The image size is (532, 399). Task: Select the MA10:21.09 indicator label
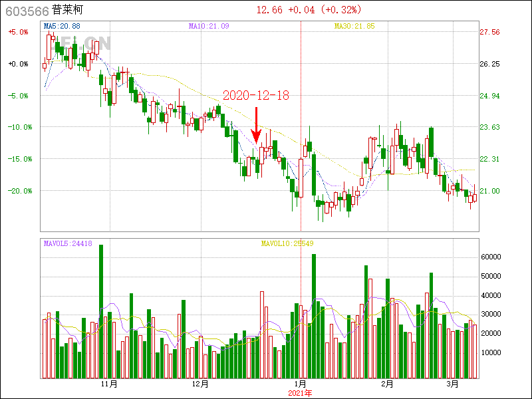point(209,26)
